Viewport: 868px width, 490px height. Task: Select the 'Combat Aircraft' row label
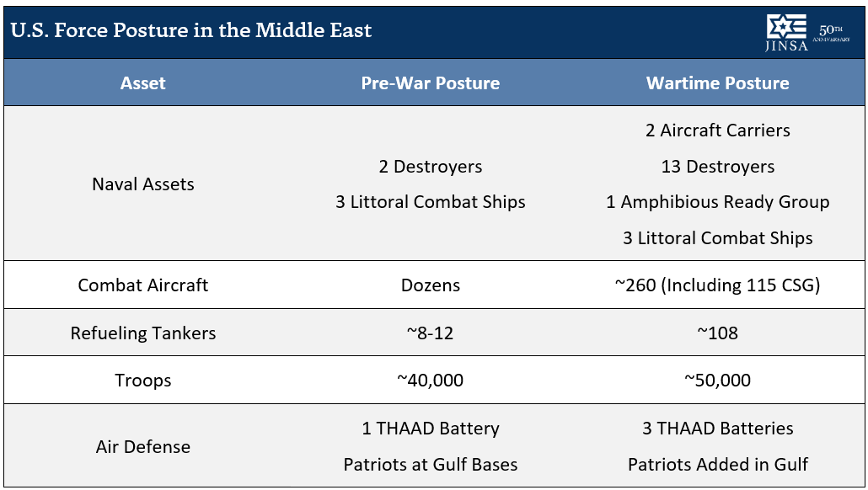(x=142, y=285)
